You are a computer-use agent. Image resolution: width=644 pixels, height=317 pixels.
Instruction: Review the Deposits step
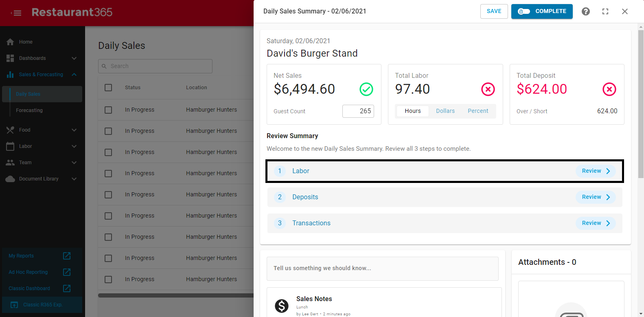point(596,197)
